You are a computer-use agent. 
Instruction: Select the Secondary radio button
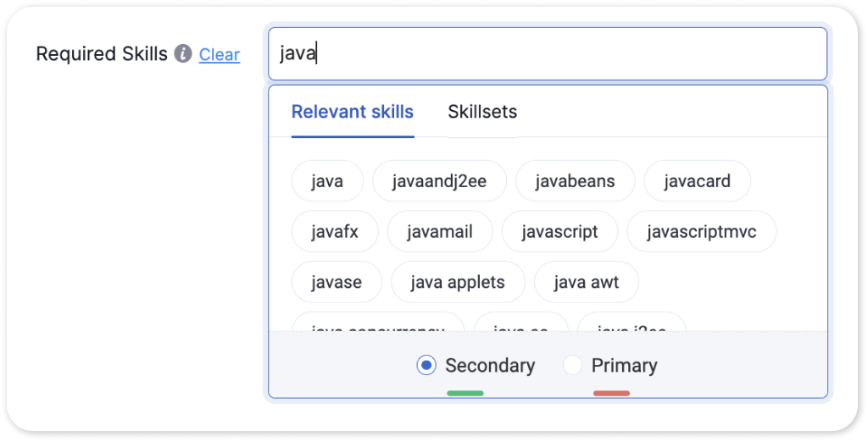(426, 366)
